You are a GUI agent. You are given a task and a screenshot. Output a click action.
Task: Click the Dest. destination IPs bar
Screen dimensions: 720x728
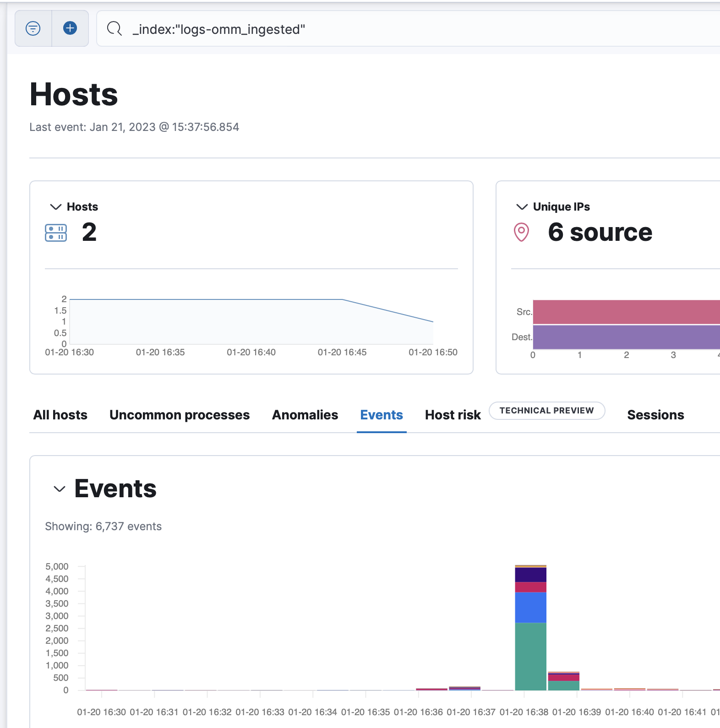626,337
